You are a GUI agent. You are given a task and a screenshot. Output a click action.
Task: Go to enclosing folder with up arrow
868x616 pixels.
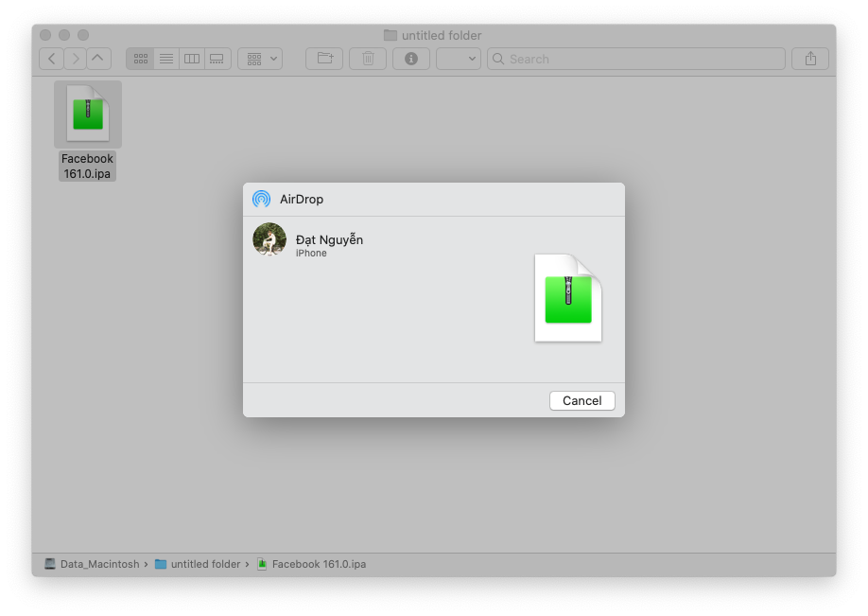99,59
